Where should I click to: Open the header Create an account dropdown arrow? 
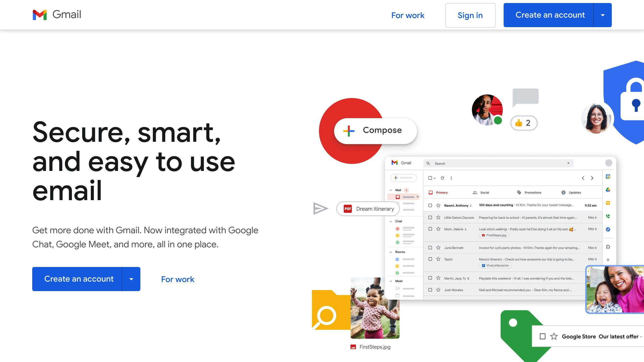coord(602,15)
